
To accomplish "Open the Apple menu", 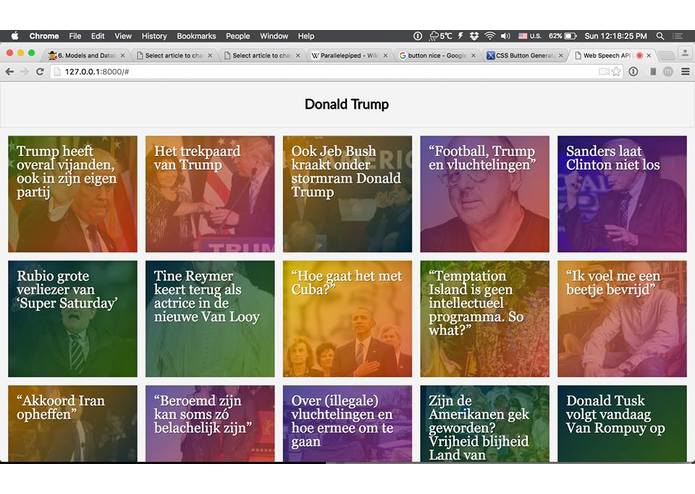I will (15, 36).
